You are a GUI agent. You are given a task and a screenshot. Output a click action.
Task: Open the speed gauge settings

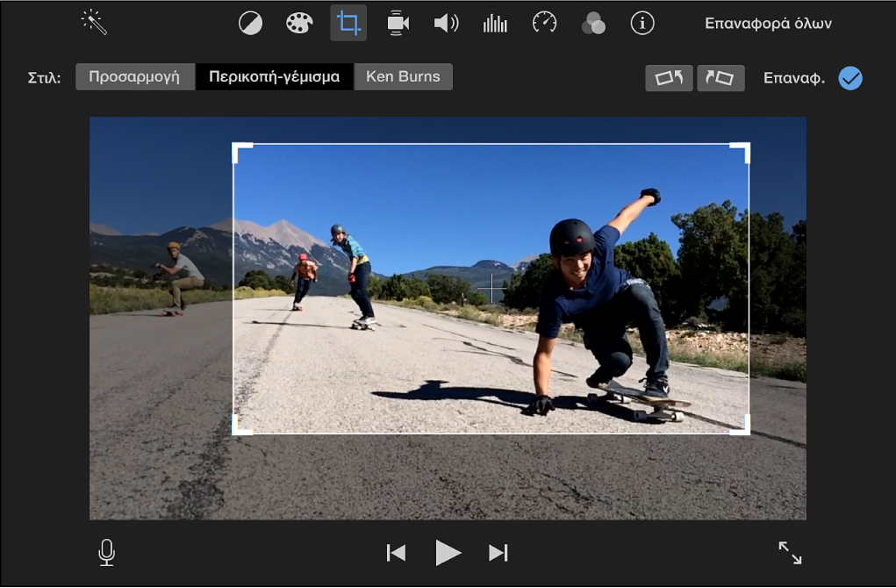[544, 24]
